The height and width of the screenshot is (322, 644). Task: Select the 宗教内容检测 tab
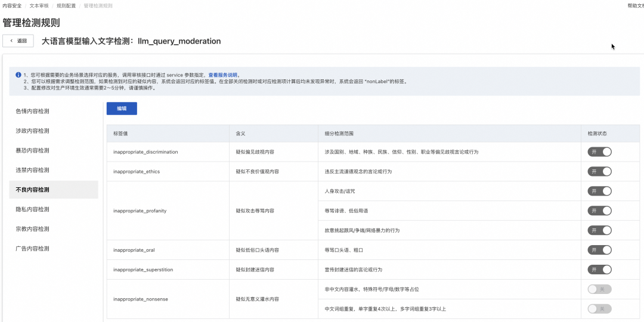[x=54, y=229]
